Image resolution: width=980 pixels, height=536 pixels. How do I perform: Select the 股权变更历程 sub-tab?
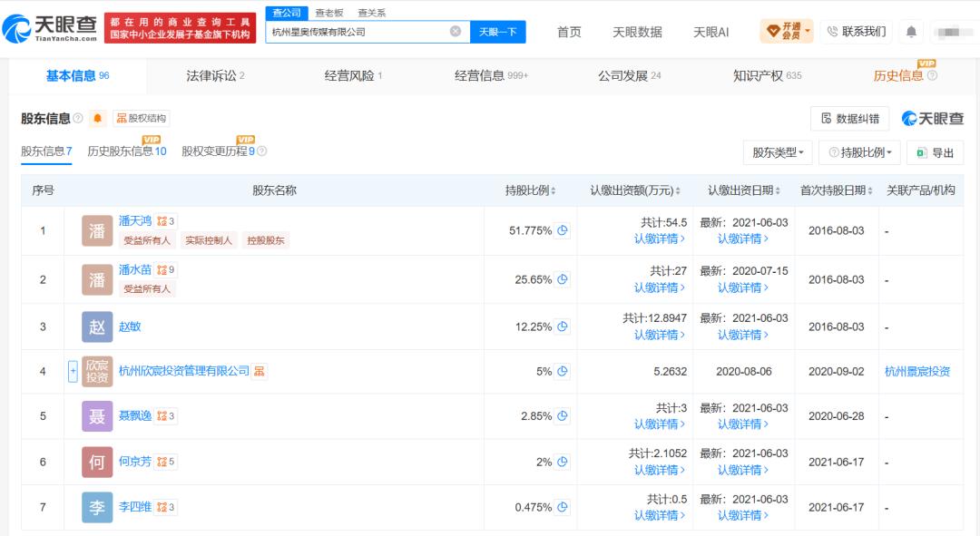coord(218,151)
